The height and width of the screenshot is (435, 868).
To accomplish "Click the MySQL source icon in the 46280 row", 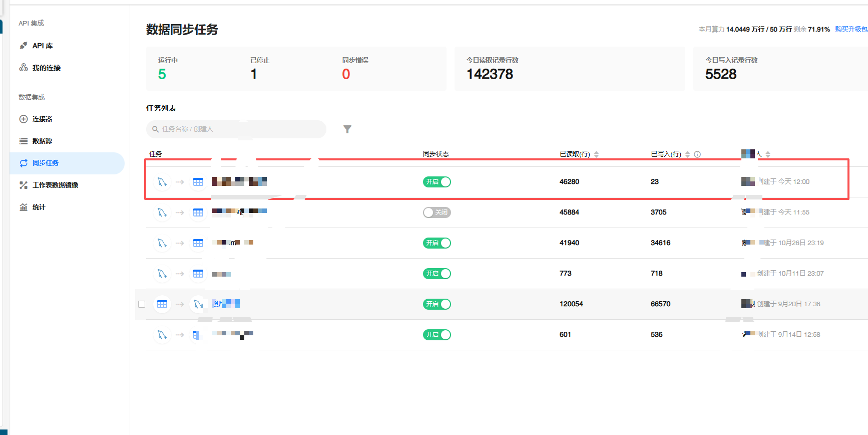I will [x=162, y=182].
